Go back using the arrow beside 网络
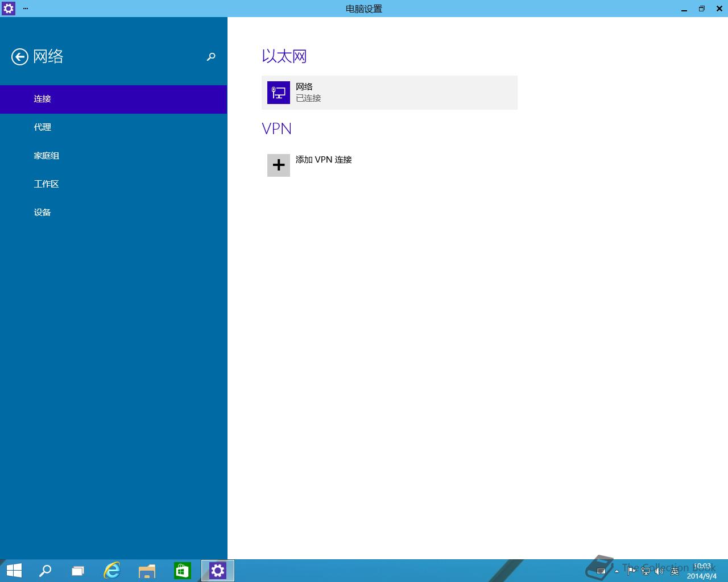 [x=20, y=57]
